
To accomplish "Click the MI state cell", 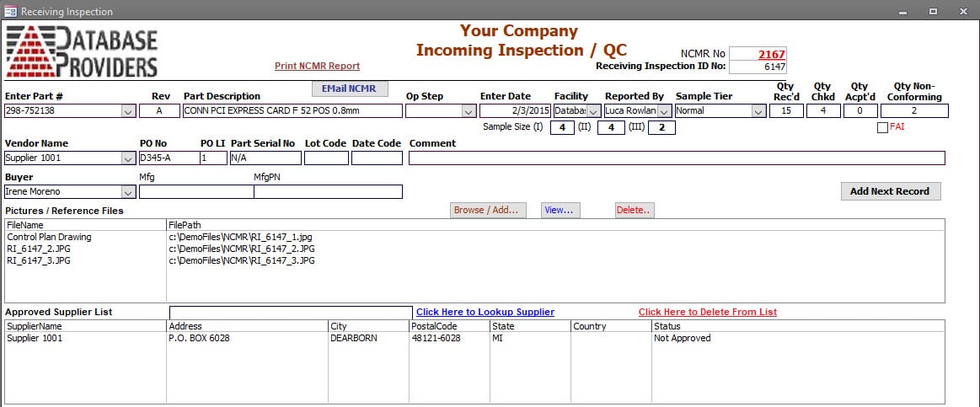I will 497,338.
